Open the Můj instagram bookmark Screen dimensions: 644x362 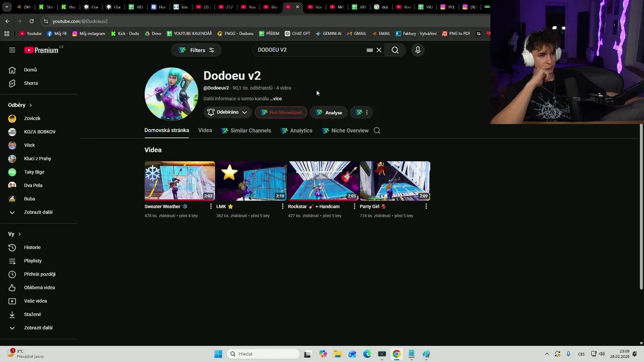[x=89, y=34]
